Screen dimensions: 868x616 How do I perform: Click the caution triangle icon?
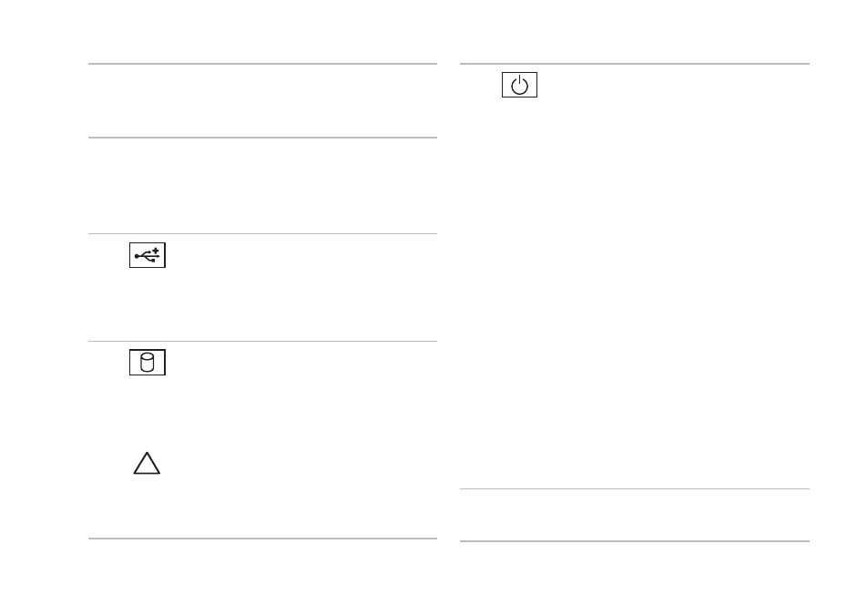pyautogui.click(x=147, y=463)
